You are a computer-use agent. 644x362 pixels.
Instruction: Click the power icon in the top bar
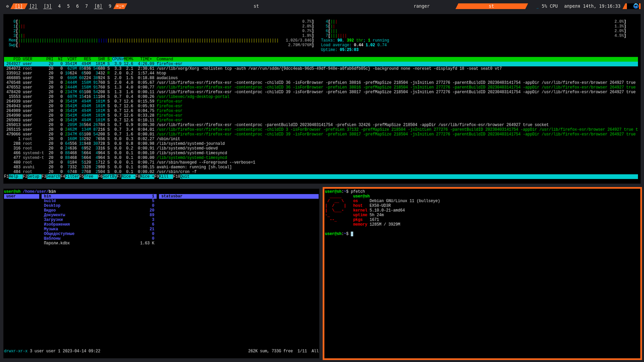(7, 6)
